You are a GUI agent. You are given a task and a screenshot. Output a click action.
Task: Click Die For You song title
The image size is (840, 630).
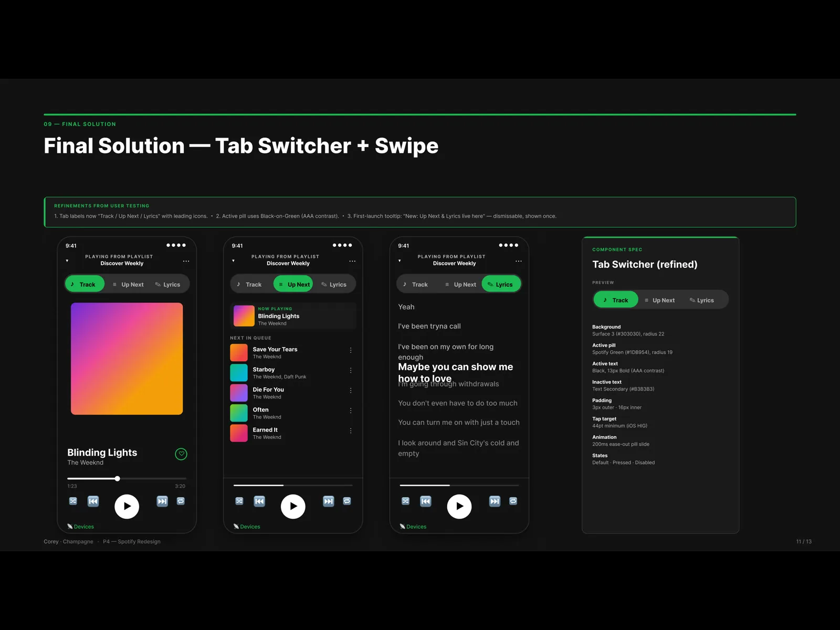click(x=268, y=390)
